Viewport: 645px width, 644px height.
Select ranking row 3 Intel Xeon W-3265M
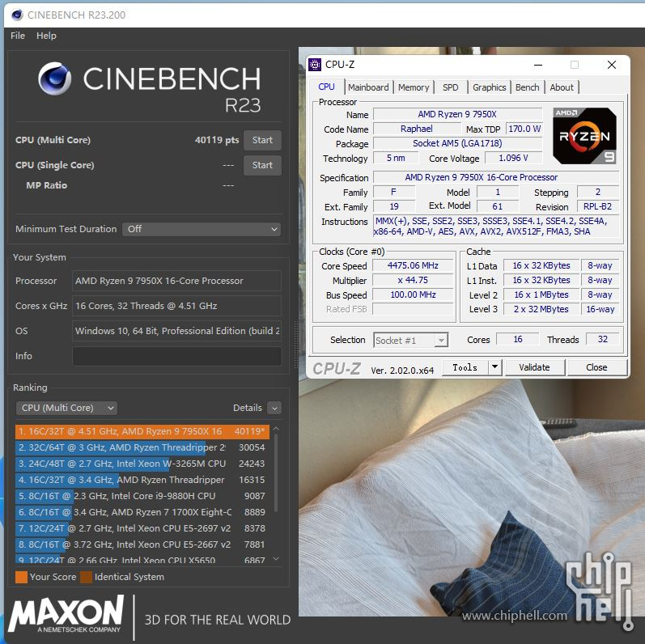(142, 464)
